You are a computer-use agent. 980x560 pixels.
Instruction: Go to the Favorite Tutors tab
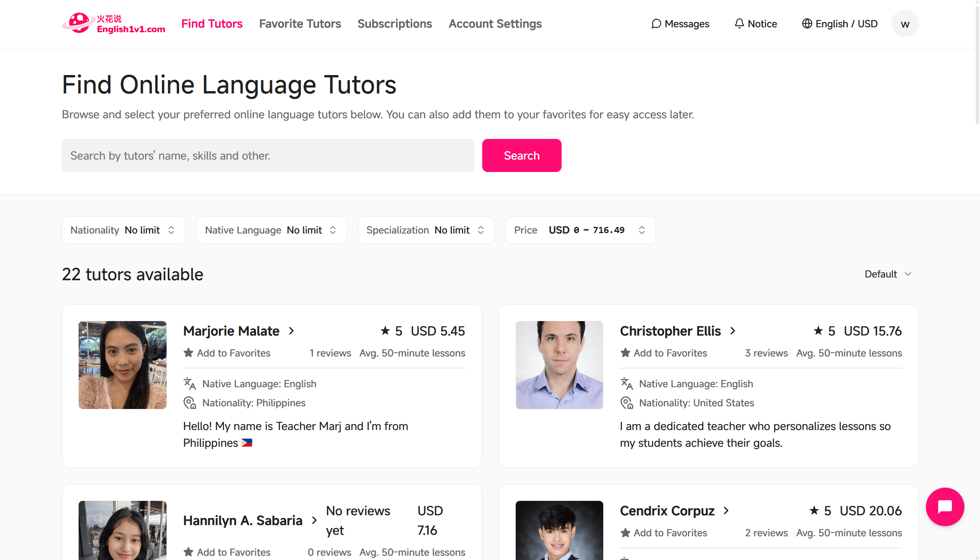300,24
